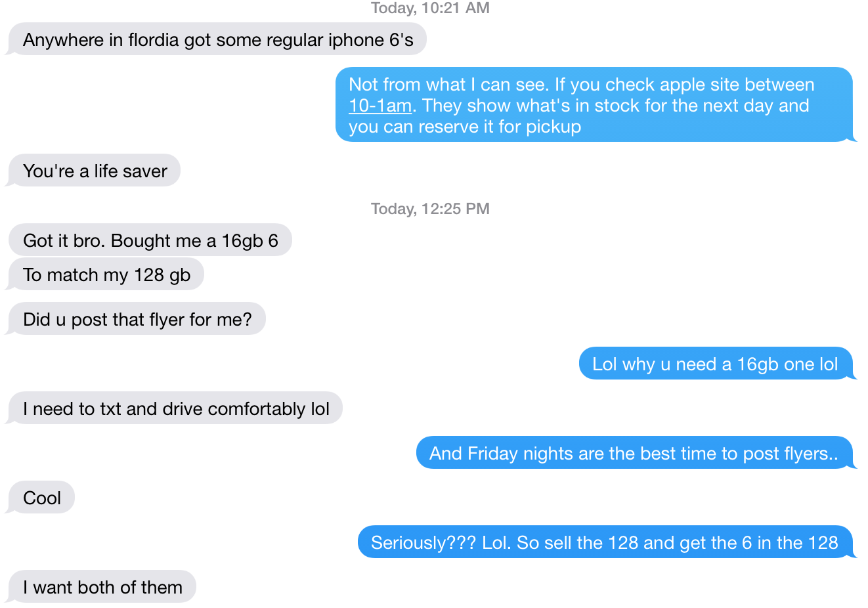
Task: Select the 'I need to txt and drive comfortably' bubble
Action: 175,408
